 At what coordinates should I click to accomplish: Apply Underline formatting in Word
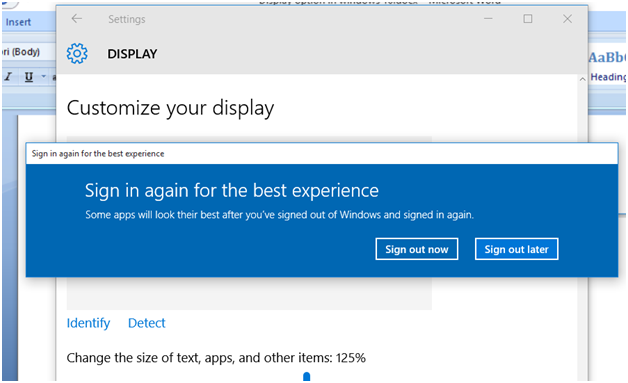tap(29, 77)
